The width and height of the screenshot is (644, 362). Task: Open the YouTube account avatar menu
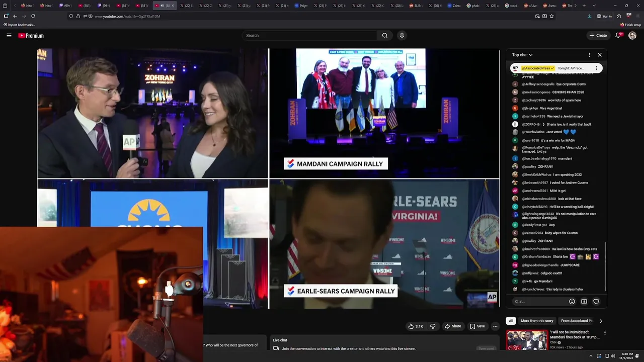pos(632,36)
